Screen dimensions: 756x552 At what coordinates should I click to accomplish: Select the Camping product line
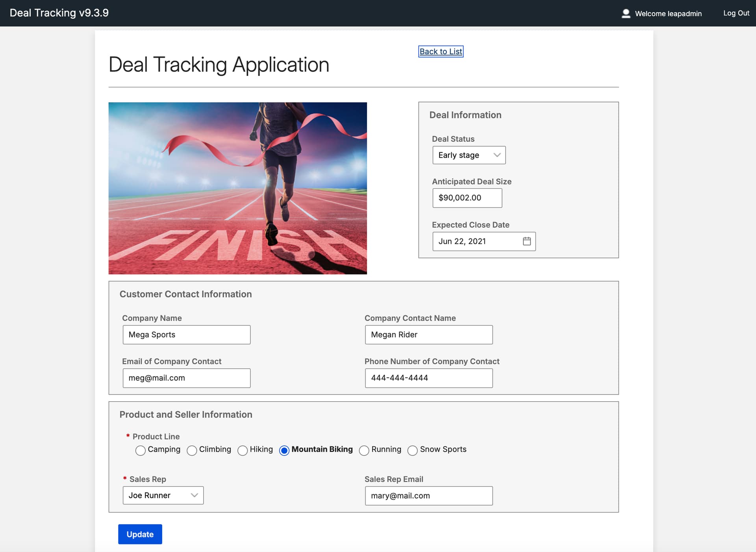pyautogui.click(x=140, y=450)
